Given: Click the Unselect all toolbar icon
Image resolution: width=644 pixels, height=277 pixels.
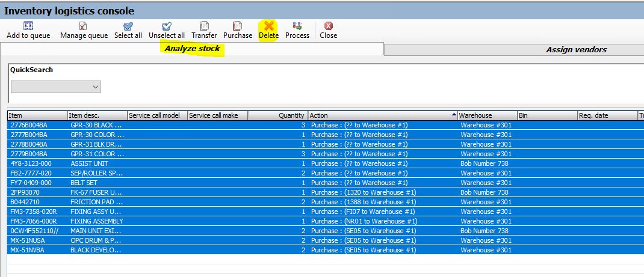Looking at the screenshot, I should tap(167, 26).
